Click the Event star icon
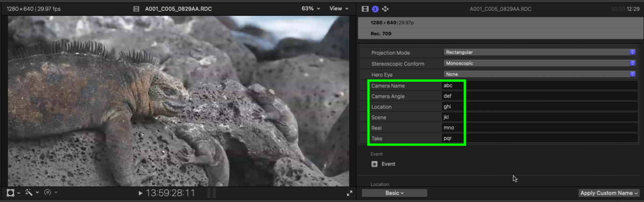 pos(374,164)
